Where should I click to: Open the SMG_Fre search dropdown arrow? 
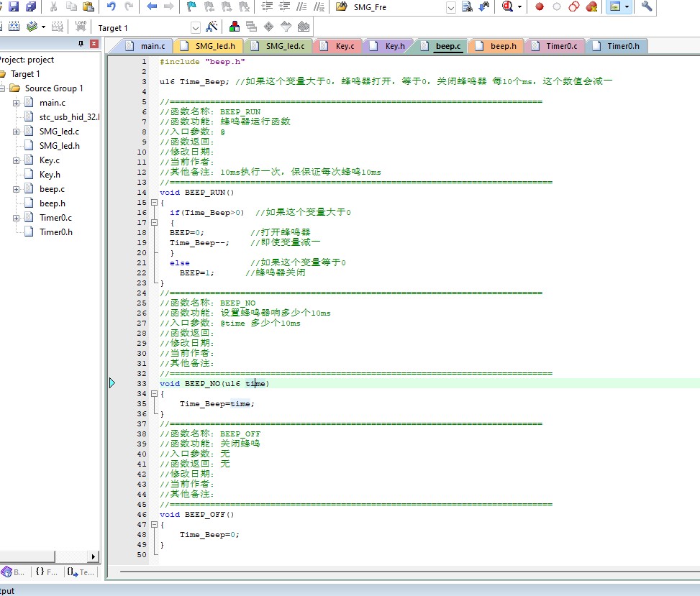(x=451, y=8)
